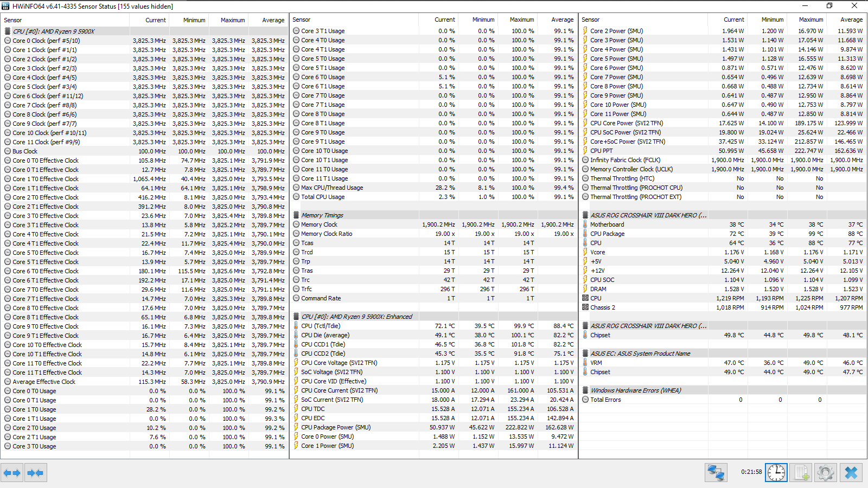This screenshot has width=868, height=488.
Task: Click the Sensor column header above Core 0 Clock
Action: coord(65,20)
